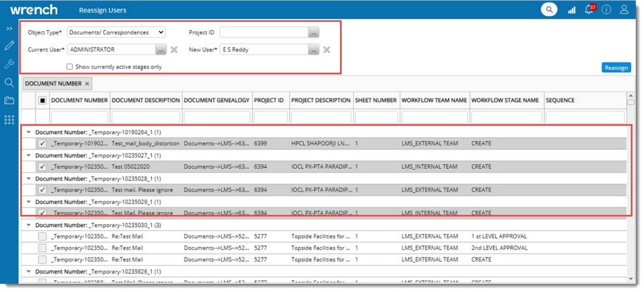Open the signal bars statistics icon
Image resolution: width=644 pixels, height=292 pixels.
click(572, 10)
